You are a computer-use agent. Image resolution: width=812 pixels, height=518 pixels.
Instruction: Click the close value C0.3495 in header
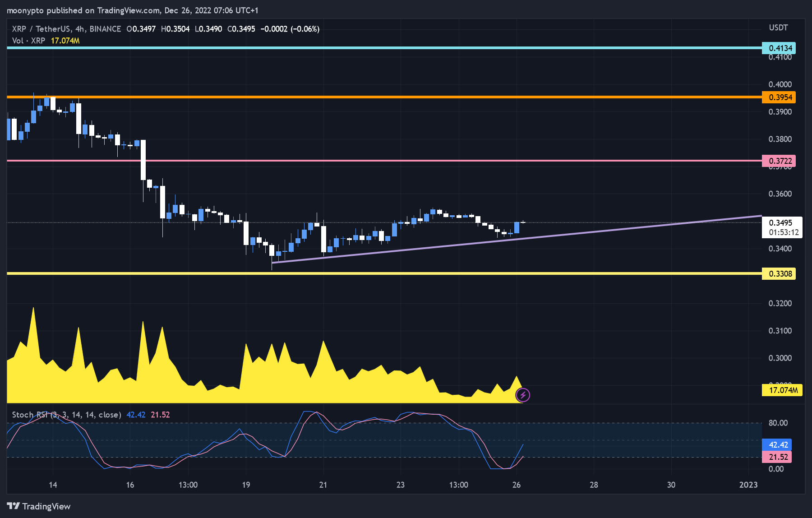click(241, 29)
